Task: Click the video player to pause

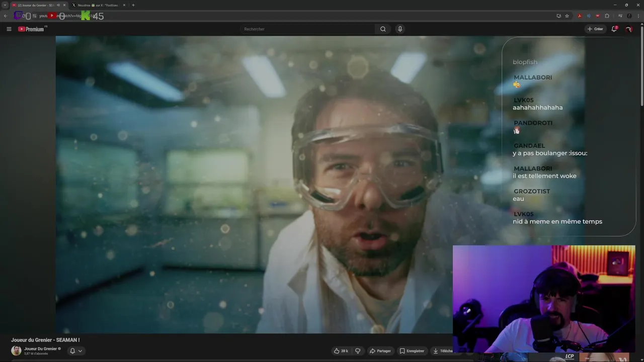Action: tap(254, 185)
